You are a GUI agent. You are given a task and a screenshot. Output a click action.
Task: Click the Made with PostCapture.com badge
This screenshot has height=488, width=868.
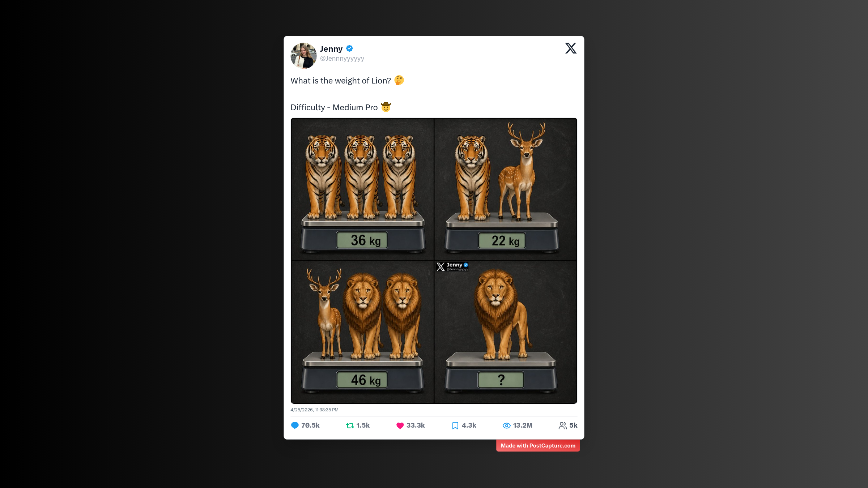[x=538, y=446]
